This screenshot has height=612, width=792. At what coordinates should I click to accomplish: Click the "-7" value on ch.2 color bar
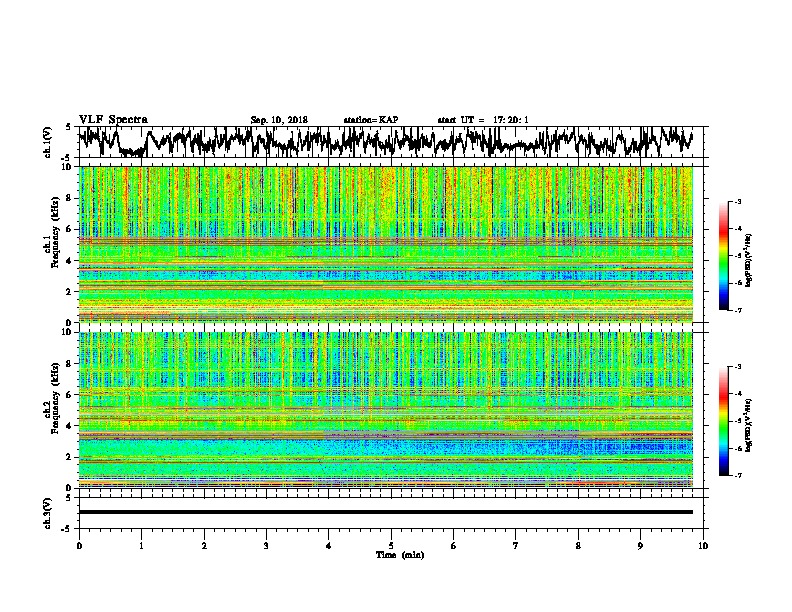point(737,475)
